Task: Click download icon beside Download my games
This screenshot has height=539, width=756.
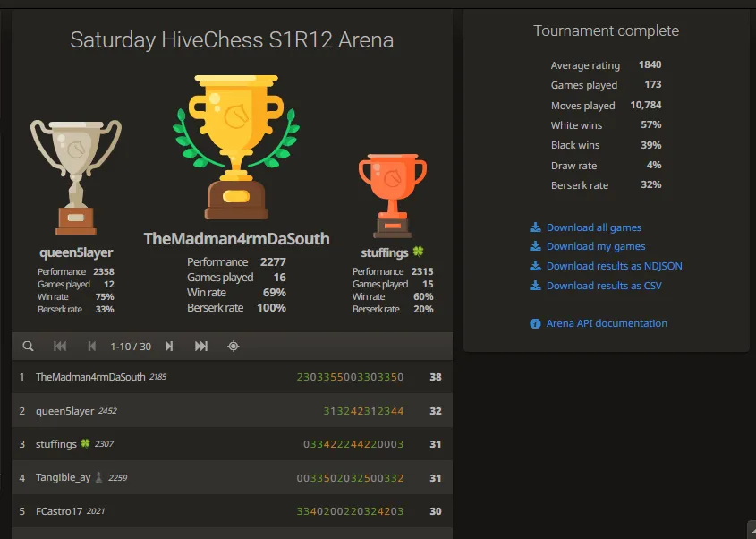Action: pos(535,246)
